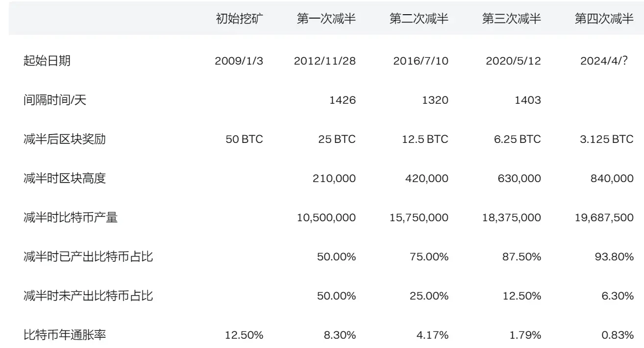Select the 减半后区块奖励 row label
Image resolution: width=644 pixels, height=348 pixels.
(65, 139)
